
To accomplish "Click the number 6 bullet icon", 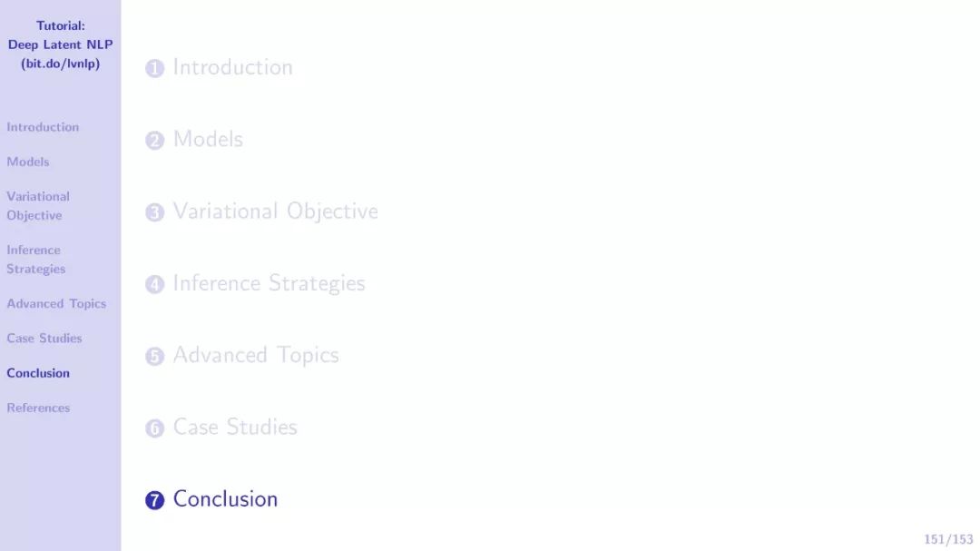I will 154,428.
